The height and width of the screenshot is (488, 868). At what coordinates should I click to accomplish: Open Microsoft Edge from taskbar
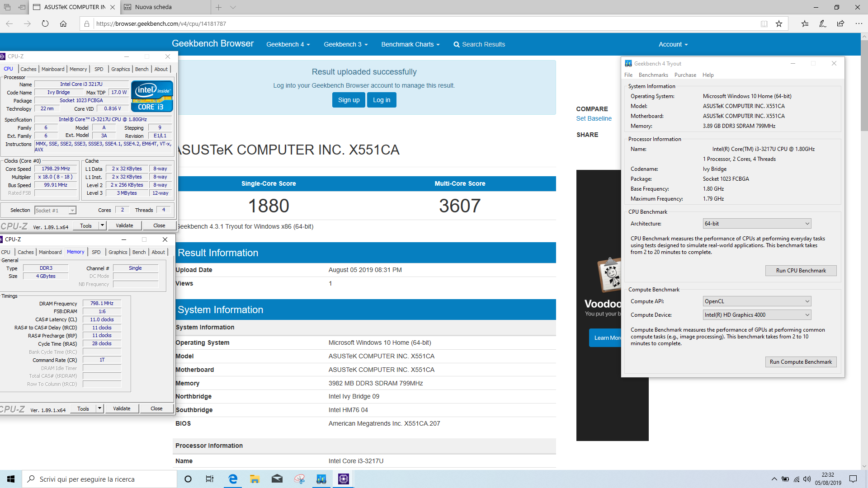pos(233,479)
